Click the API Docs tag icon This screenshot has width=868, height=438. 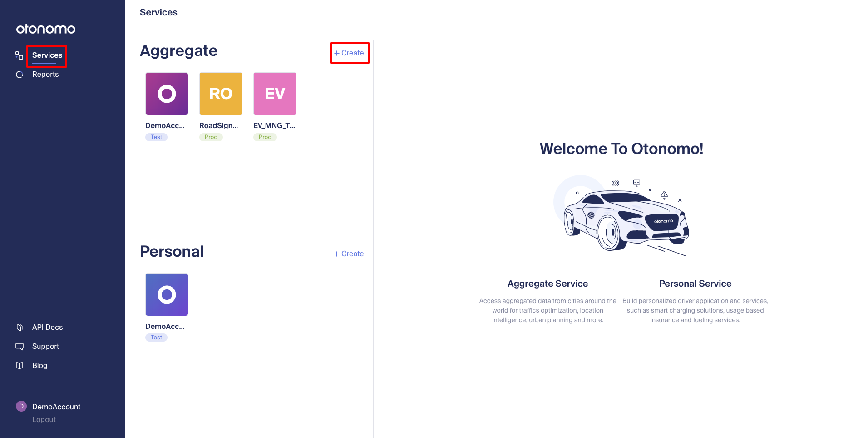point(20,328)
